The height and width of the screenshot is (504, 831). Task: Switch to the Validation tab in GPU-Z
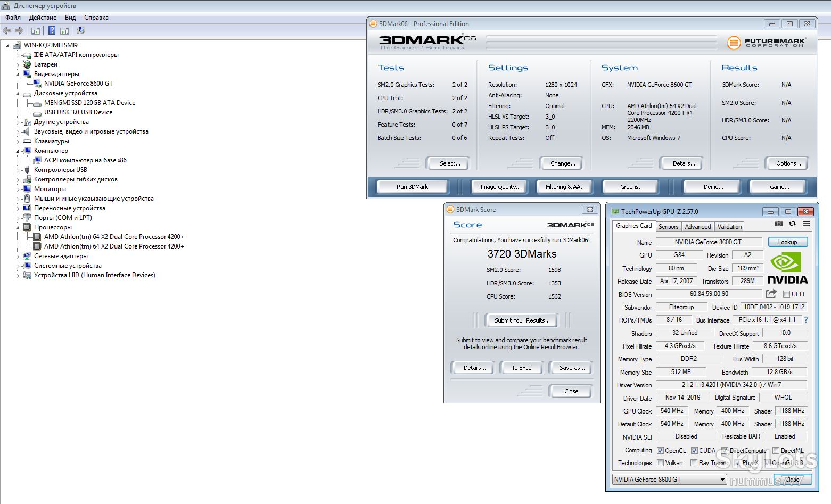coord(729,227)
